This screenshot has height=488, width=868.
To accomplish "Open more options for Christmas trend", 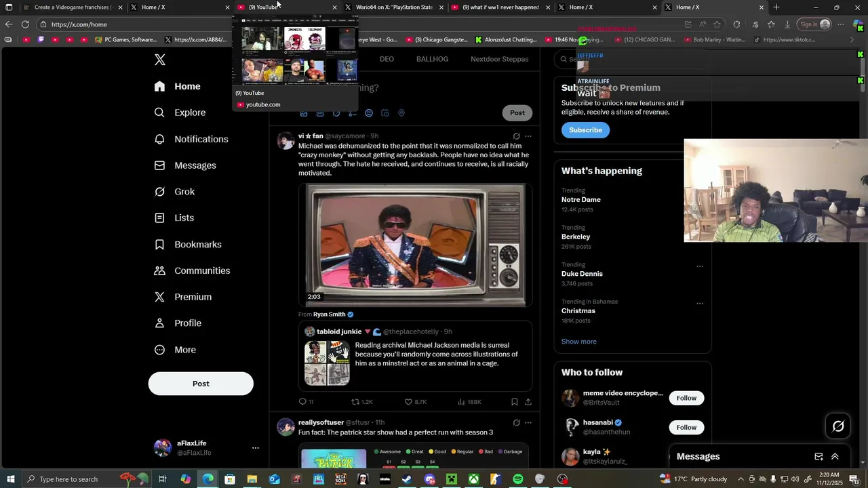I will pyautogui.click(x=700, y=304).
